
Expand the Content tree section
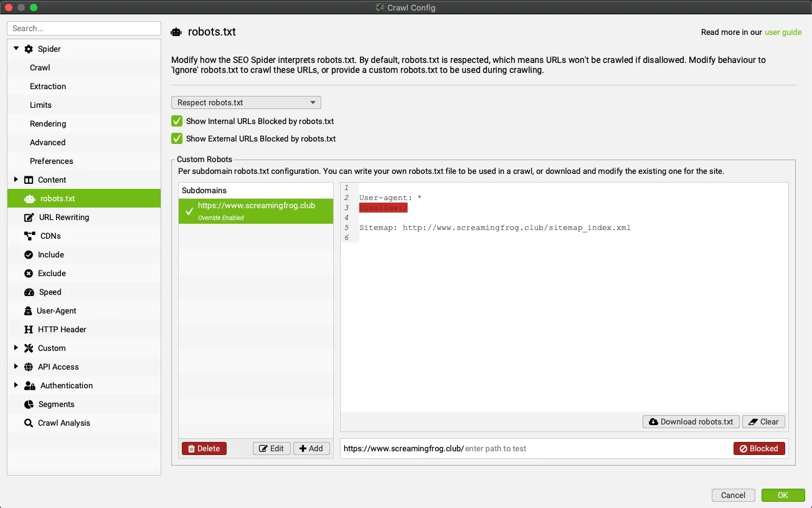click(16, 180)
